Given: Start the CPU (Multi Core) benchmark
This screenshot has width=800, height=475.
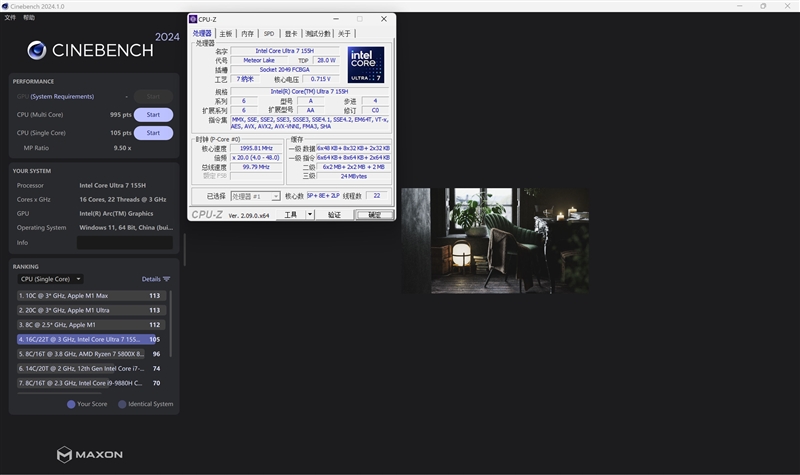Looking at the screenshot, I should coord(153,115).
